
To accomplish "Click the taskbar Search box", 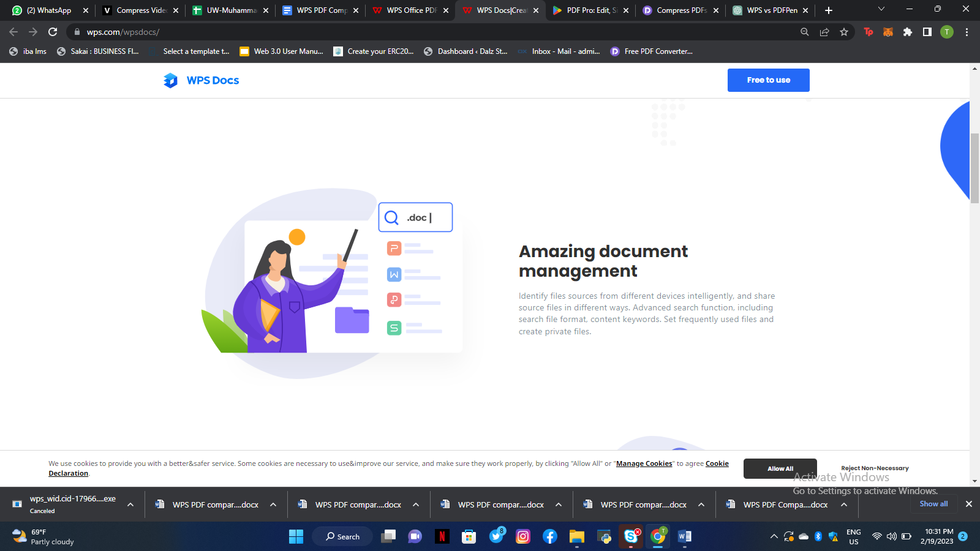I will [x=342, y=536].
